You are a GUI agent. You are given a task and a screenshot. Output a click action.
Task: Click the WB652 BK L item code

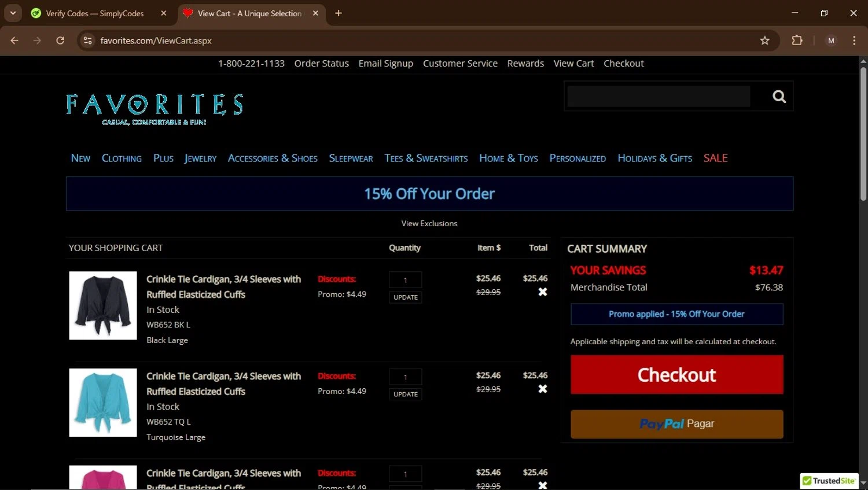168,325
